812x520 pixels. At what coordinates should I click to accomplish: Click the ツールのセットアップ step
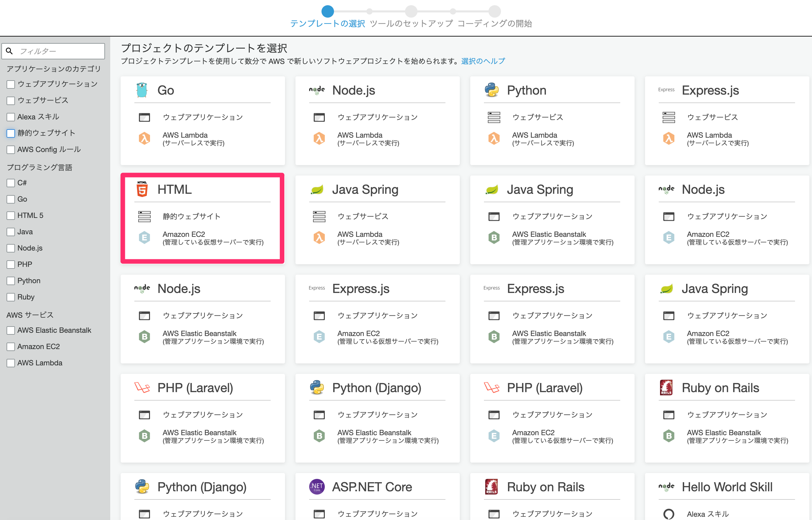tap(411, 23)
